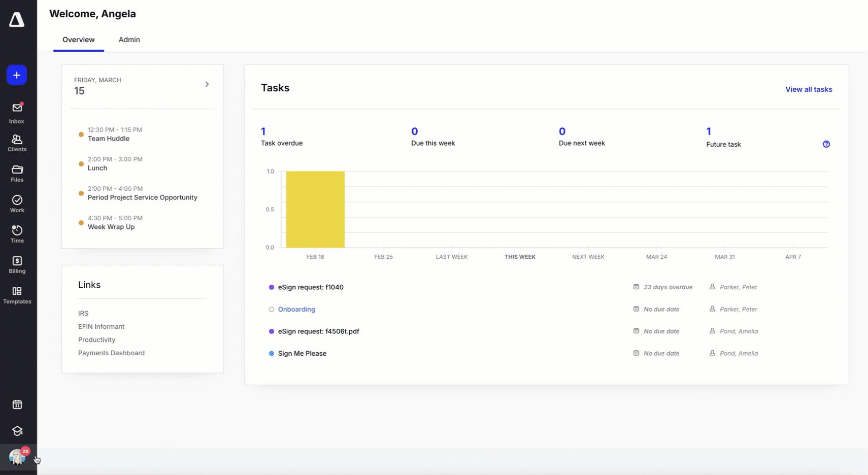Open the eSign request: f1040 task
The image size is (868, 475).
pos(310,287)
